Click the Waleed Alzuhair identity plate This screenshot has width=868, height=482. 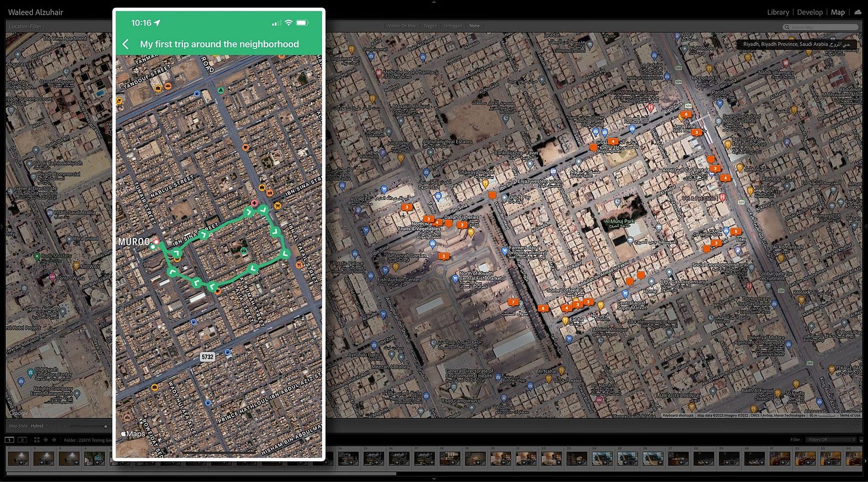tap(36, 12)
